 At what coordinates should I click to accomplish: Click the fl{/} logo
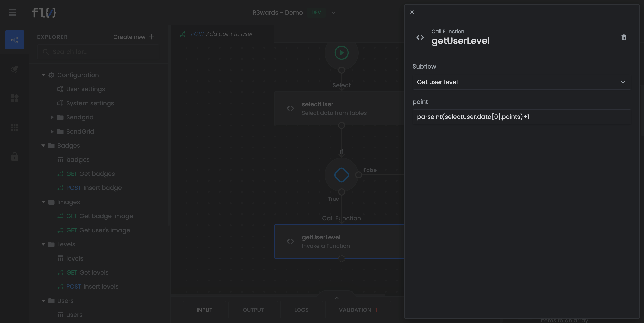pyautogui.click(x=44, y=12)
